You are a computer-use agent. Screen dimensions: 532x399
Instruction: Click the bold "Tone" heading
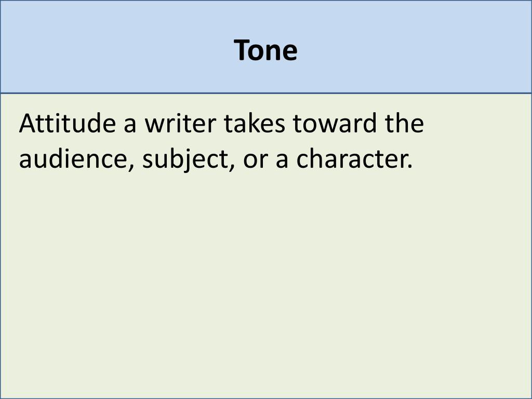click(265, 50)
